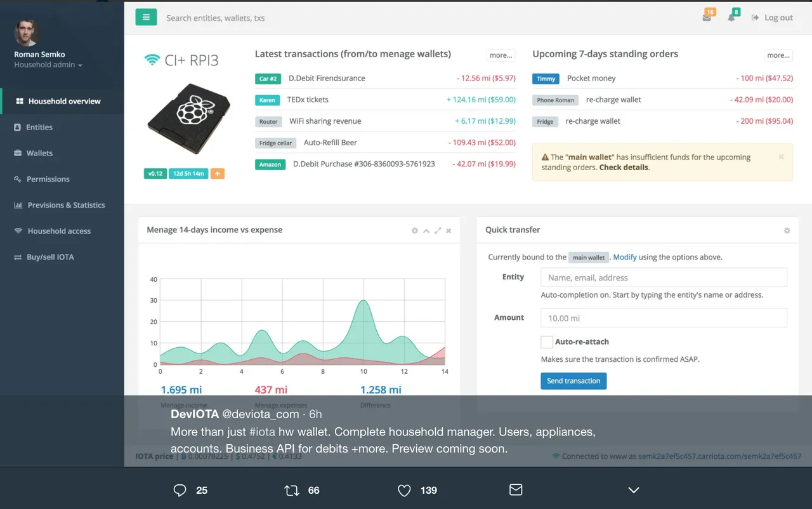Click more… next to Upcoming standing orders

778,55
